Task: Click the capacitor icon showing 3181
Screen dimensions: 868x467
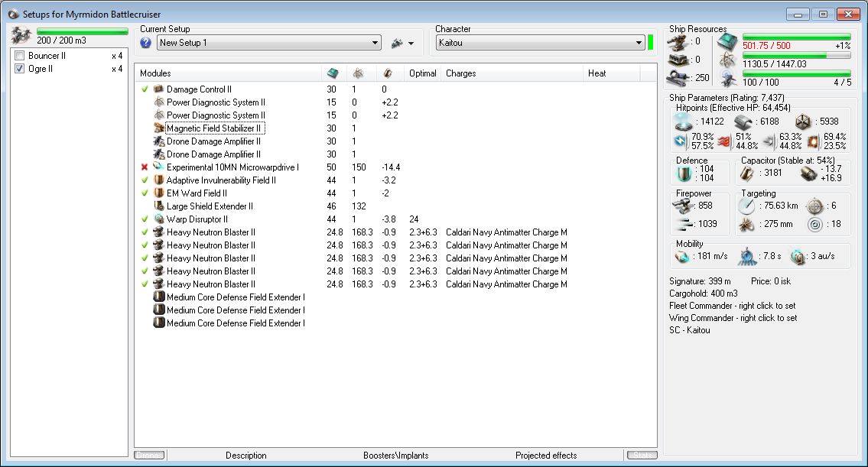Action: click(747, 174)
